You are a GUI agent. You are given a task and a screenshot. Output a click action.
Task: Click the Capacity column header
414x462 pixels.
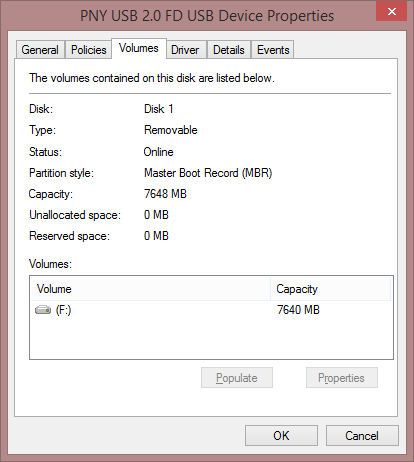click(x=330, y=289)
